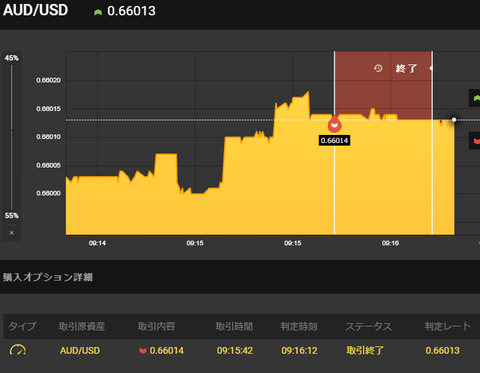
Task: Click the sentiment ratio vertical bar
Action: coord(12,137)
